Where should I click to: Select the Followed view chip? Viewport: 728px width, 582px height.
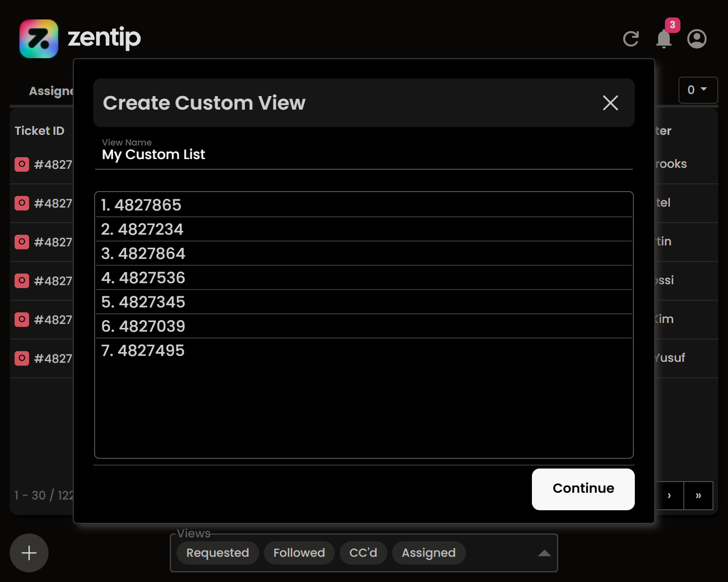coord(299,553)
